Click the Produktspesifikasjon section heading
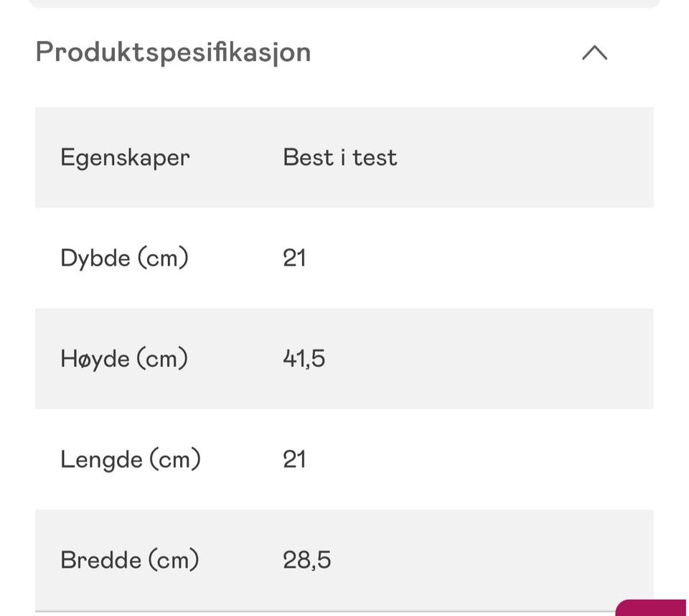This screenshot has width=689, height=616. (173, 52)
